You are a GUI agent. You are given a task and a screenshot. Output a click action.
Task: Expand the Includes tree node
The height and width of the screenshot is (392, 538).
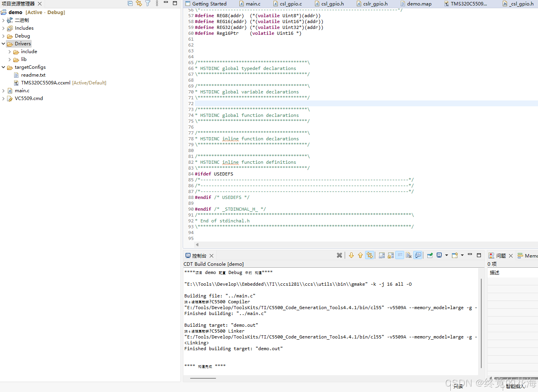[4, 28]
